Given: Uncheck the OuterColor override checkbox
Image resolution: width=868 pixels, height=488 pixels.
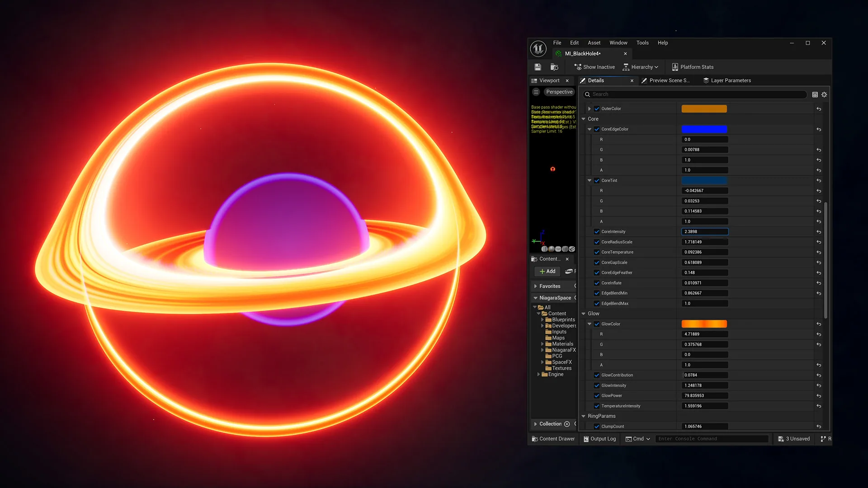Looking at the screenshot, I should click(x=597, y=109).
